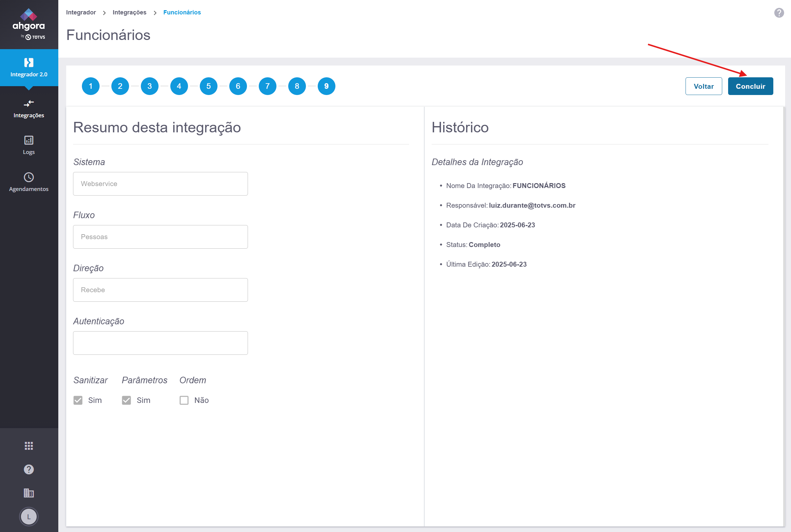Open Integrações in the sidebar
The width and height of the screenshot is (791, 532).
[x=29, y=108]
